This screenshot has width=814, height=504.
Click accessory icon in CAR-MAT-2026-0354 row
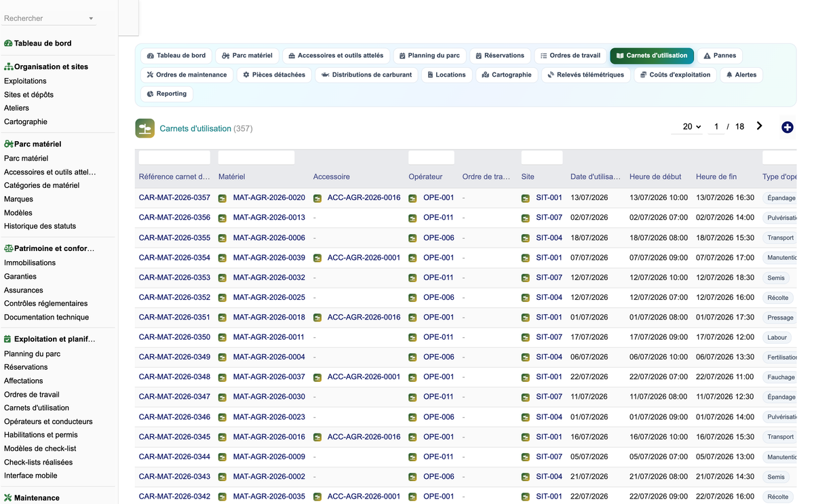tap(317, 258)
